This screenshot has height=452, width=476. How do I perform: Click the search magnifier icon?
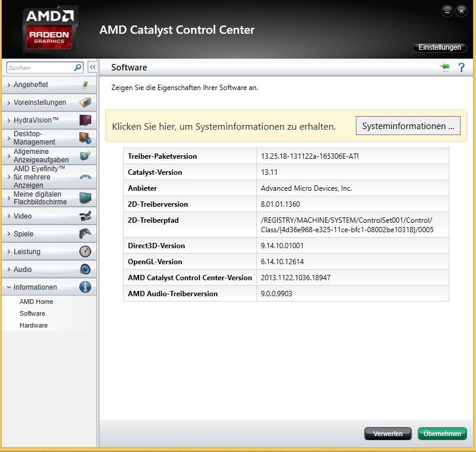78,68
